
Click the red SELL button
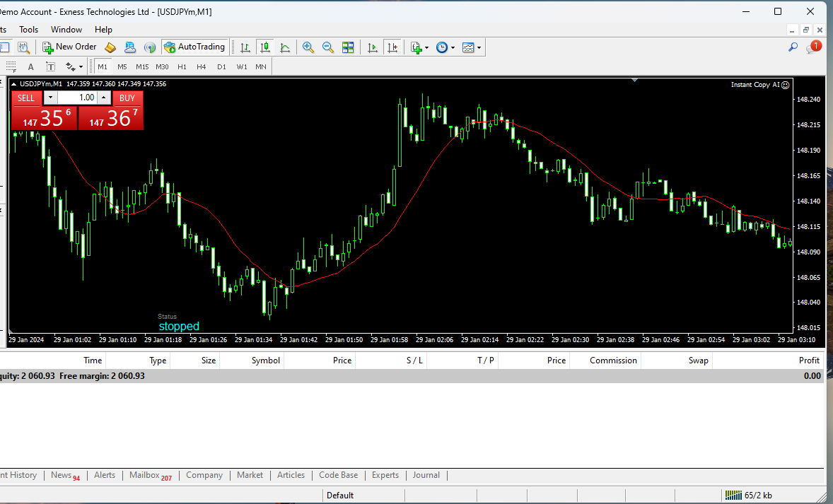click(x=26, y=98)
